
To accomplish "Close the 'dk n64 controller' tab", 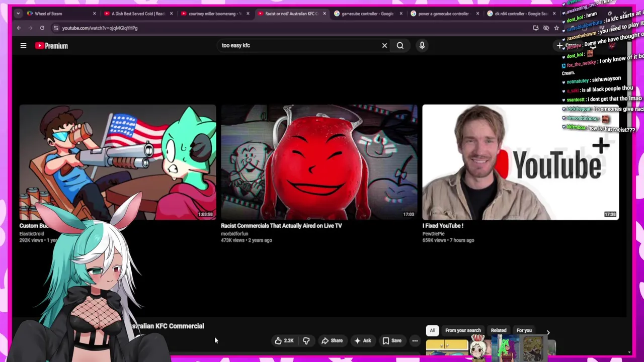I will pyautogui.click(x=554, y=14).
